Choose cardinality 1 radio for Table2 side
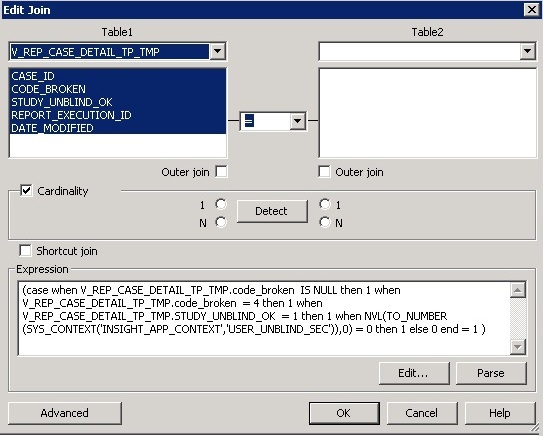 click(325, 204)
